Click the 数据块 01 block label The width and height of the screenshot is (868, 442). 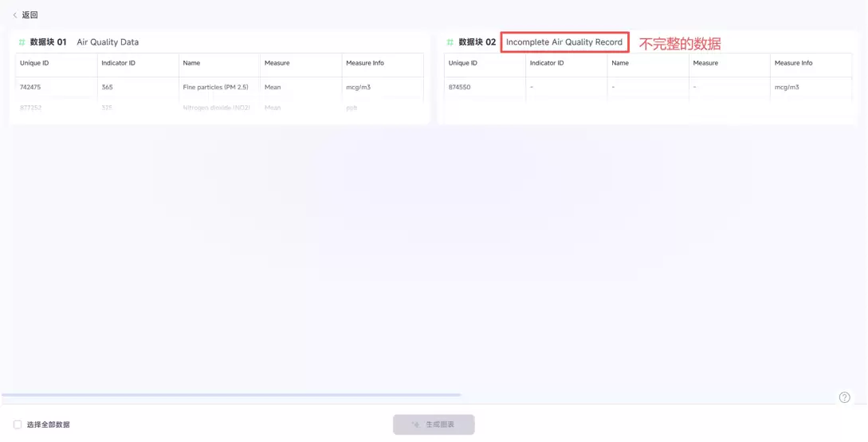48,42
